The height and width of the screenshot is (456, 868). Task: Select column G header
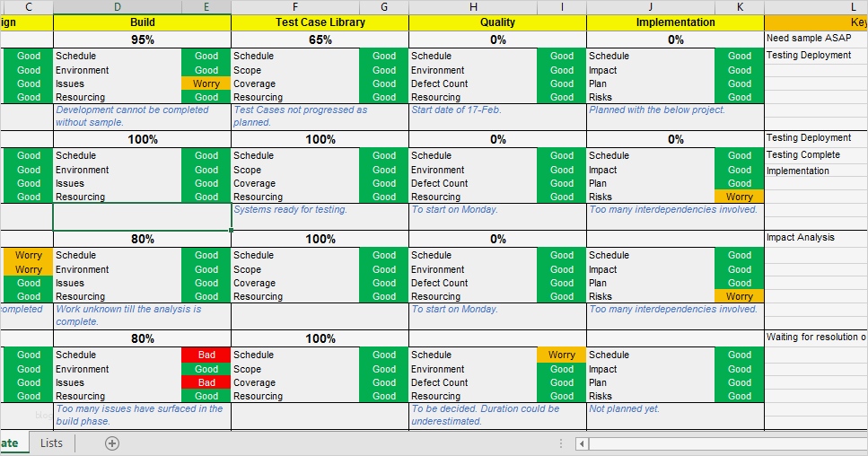click(x=384, y=7)
